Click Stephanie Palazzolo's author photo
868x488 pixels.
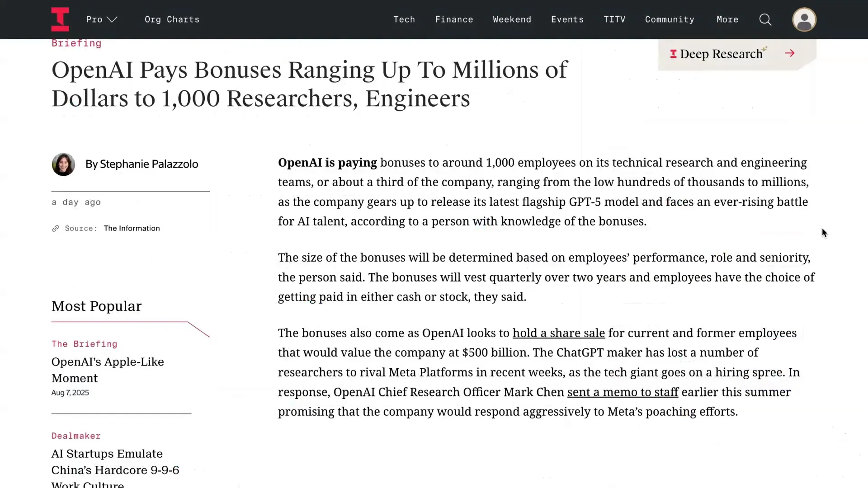(63, 164)
